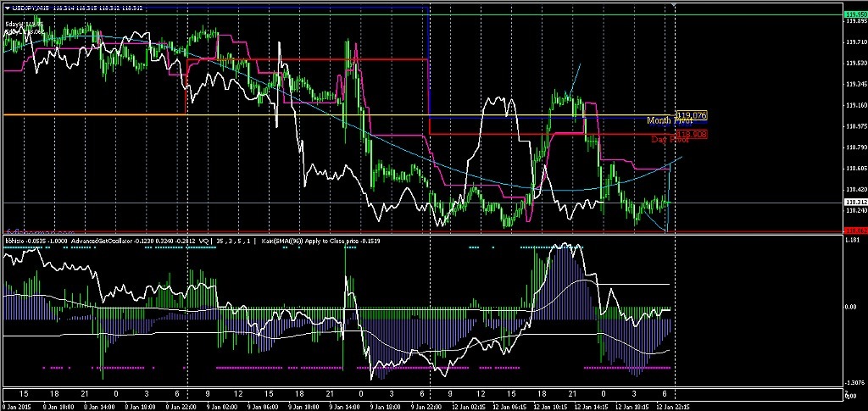Click the Day Pivot label

(x=670, y=139)
